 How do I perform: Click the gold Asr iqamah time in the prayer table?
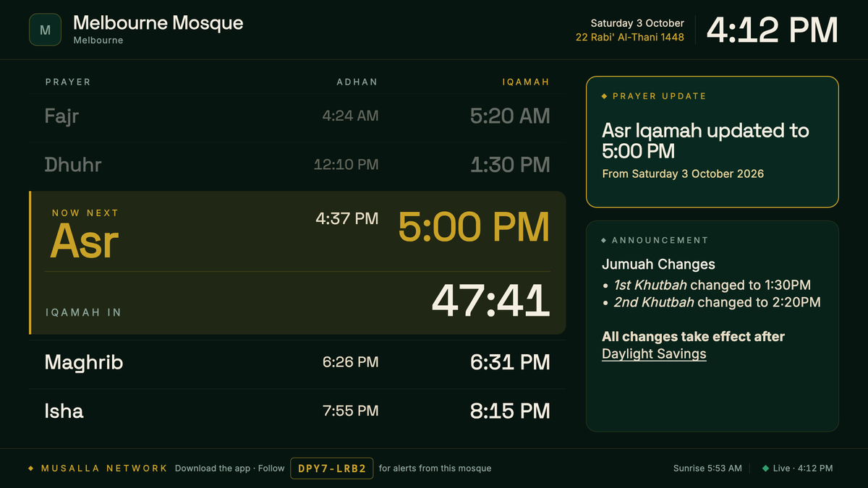(474, 227)
